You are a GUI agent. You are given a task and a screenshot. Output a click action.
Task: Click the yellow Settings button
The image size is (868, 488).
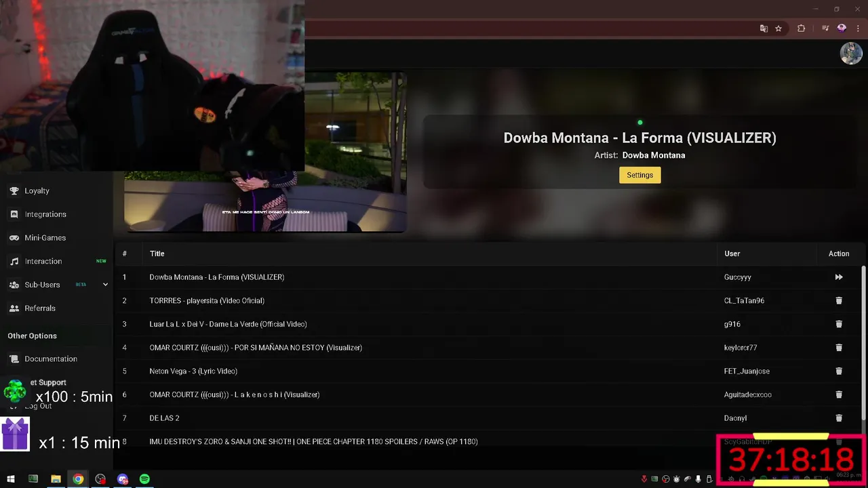(x=639, y=175)
